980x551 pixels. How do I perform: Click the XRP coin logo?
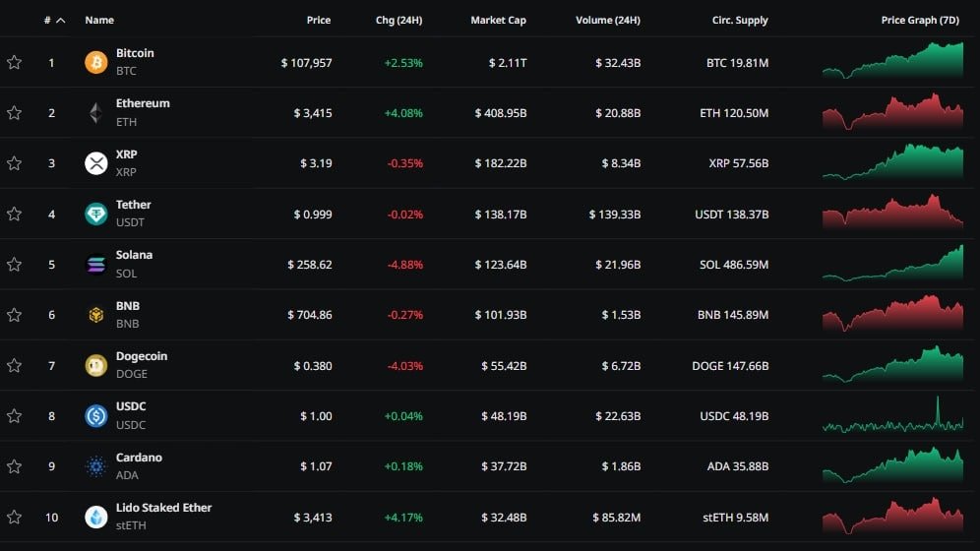coord(95,163)
